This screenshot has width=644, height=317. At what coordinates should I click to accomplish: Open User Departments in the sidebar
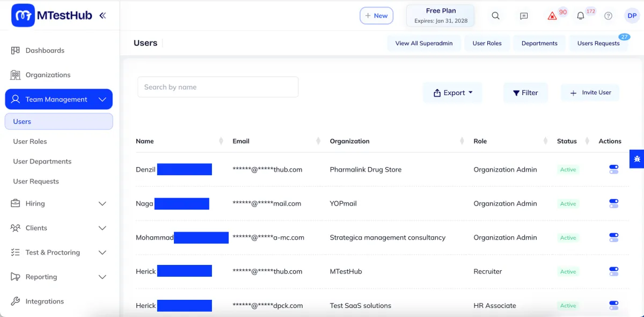pos(42,161)
